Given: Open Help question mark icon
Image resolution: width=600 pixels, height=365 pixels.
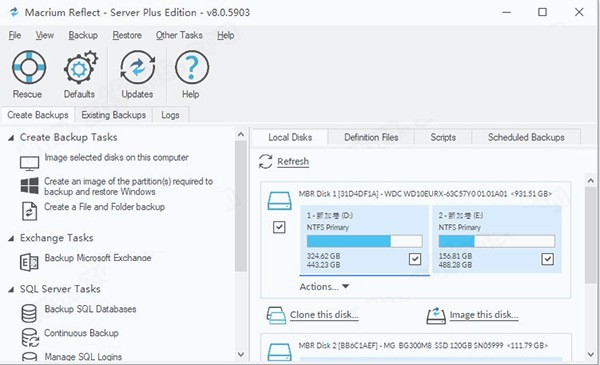Looking at the screenshot, I should click(192, 67).
